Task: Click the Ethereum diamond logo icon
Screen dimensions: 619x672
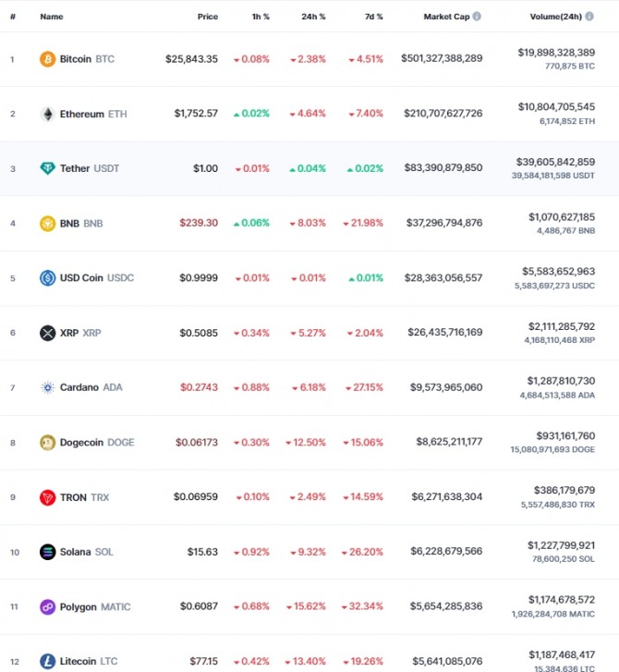Action: [x=47, y=114]
